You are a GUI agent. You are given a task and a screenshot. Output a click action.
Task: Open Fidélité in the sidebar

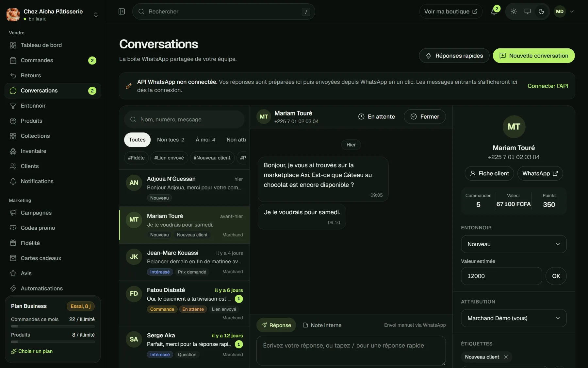(x=53, y=243)
